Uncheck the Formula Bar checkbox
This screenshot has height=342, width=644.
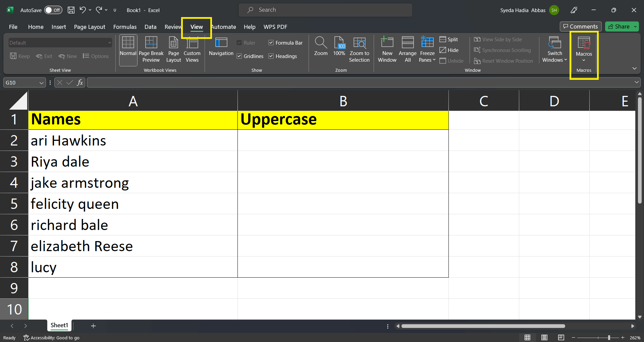271,43
